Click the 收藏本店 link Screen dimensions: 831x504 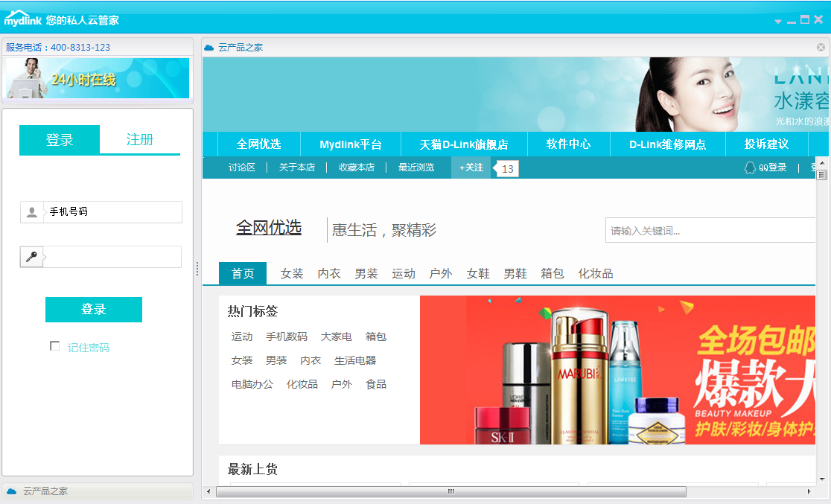click(x=357, y=168)
